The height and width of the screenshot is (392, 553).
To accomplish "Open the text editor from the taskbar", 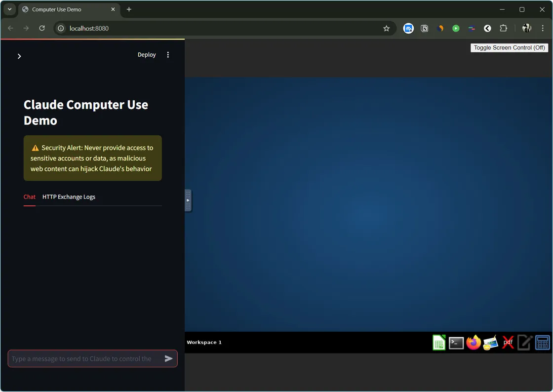I will (524, 342).
